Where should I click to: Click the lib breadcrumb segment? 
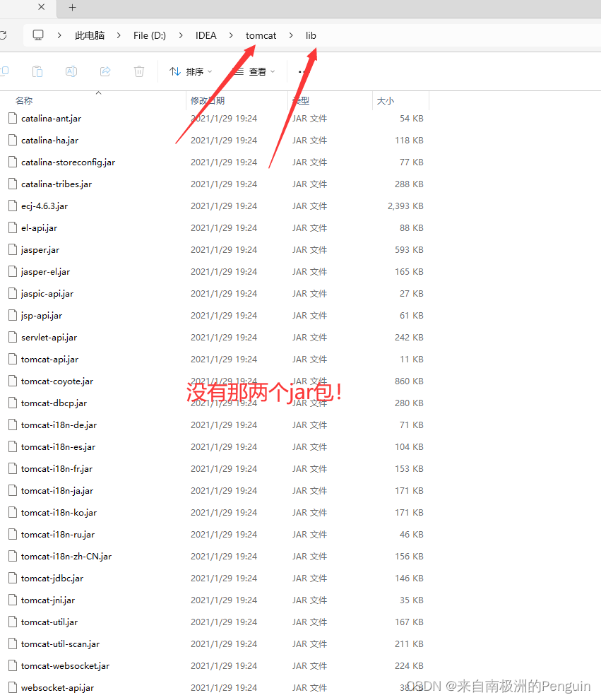(x=311, y=35)
